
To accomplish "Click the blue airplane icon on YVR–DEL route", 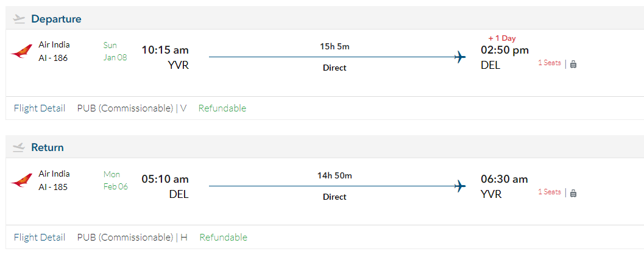I will coord(460,57).
